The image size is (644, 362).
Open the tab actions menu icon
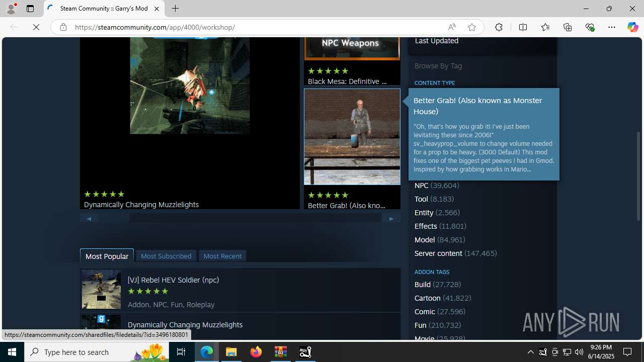(30, 9)
